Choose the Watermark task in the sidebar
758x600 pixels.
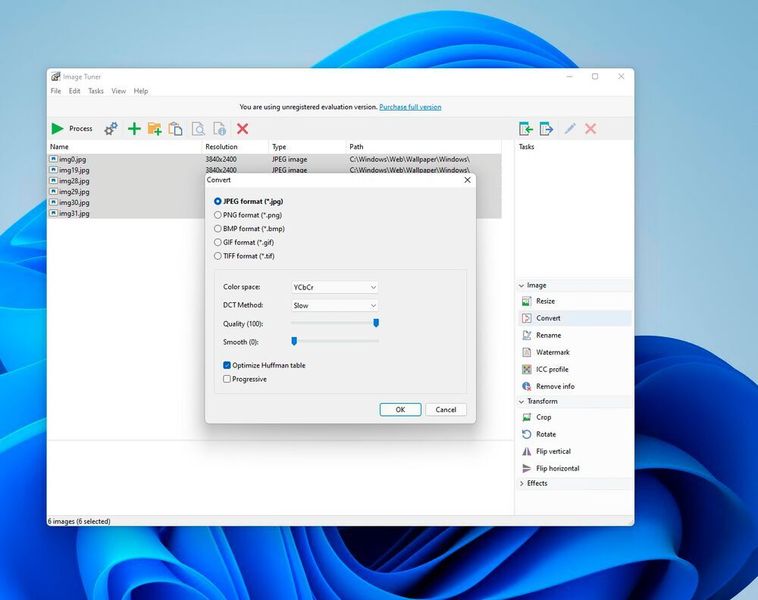(x=552, y=352)
